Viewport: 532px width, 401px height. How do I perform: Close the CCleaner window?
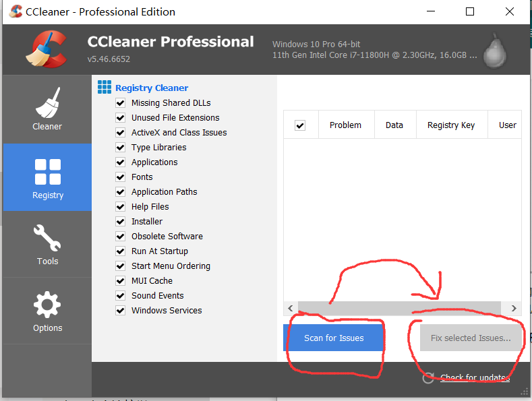click(510, 11)
